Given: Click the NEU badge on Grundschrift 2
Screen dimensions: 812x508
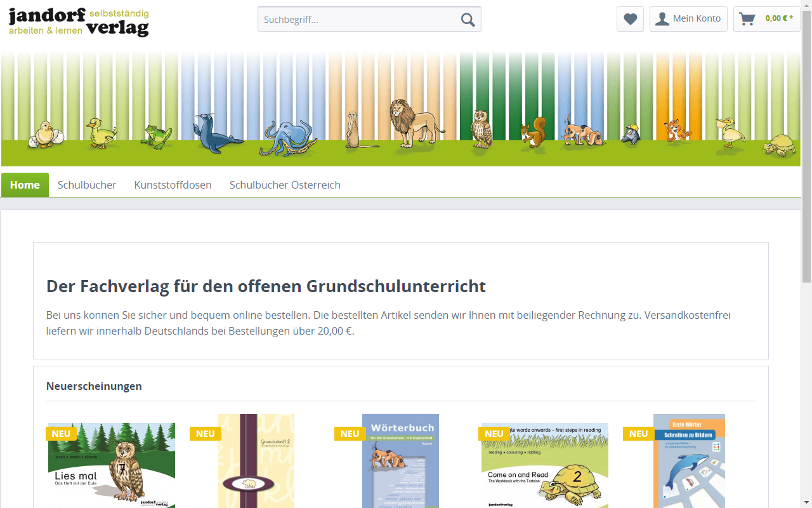Looking at the screenshot, I should pos(205,434).
